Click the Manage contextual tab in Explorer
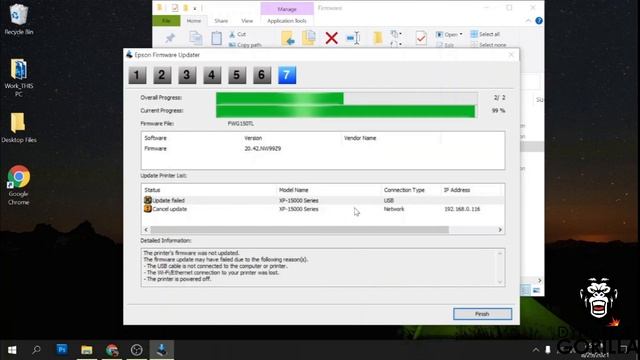640x360 pixels. pos(287,9)
